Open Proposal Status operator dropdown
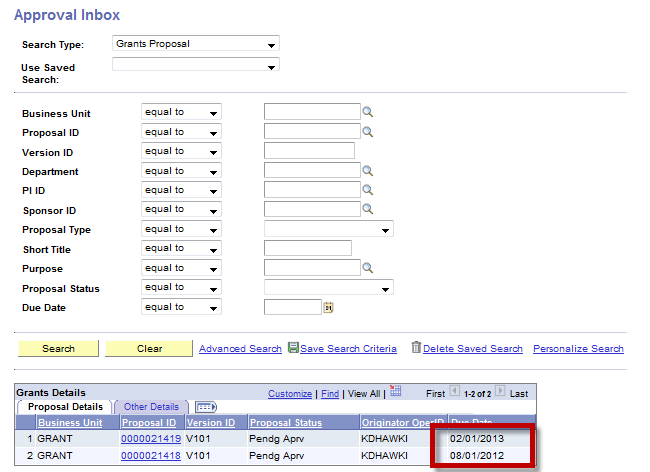Image resolution: width=650 pixels, height=472 pixels. [181, 287]
